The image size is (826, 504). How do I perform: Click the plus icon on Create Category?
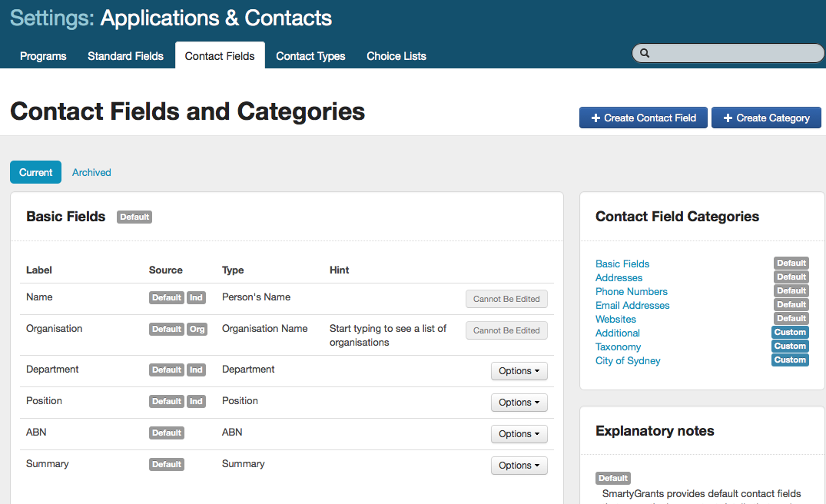728,118
